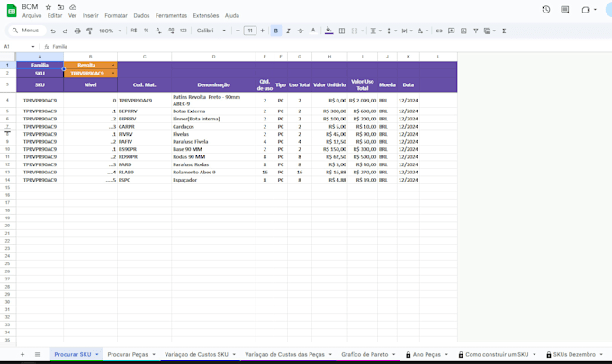Open the text color picker
Image resolution: width=612 pixels, height=364 pixels.
coord(313,31)
